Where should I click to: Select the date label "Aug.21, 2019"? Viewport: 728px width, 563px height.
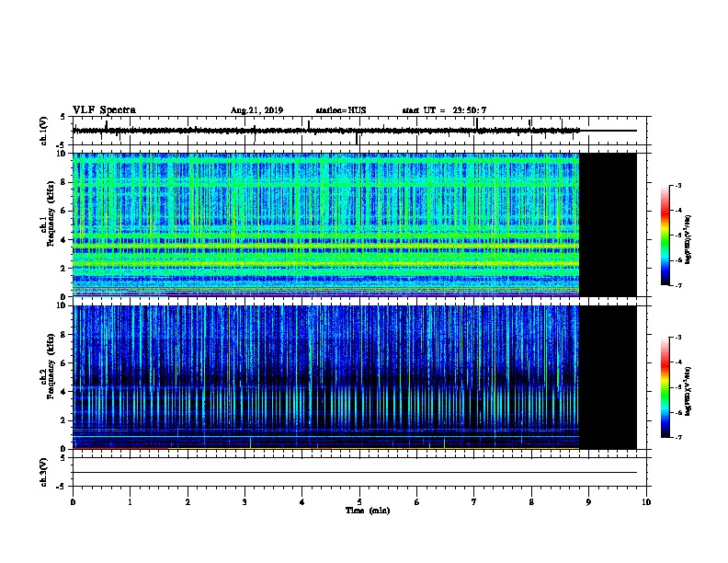256,110
